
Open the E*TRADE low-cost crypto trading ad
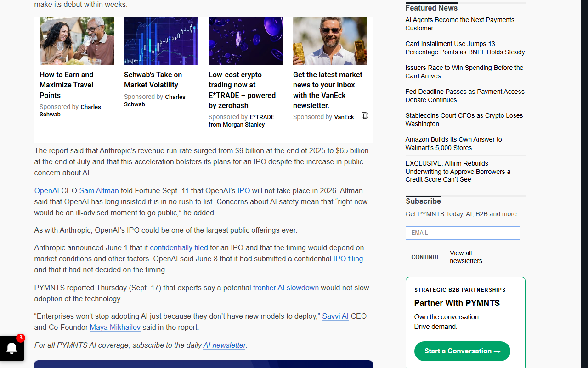(242, 90)
